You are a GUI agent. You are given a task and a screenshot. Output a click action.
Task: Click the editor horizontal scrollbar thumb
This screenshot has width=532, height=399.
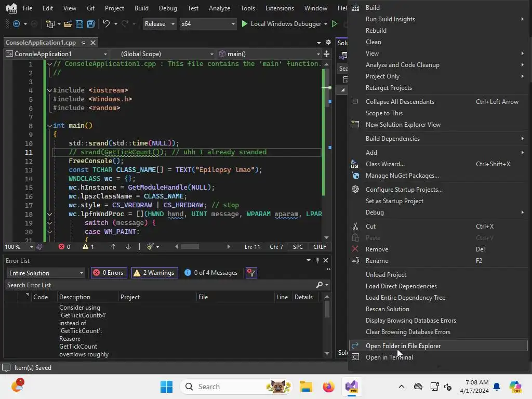pos(190,247)
